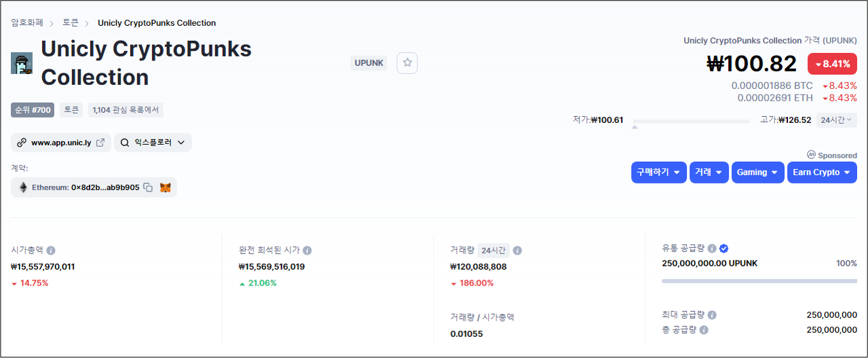Click the 토큰 breadcrumb link
This screenshot has width=868, height=358.
[71, 23]
